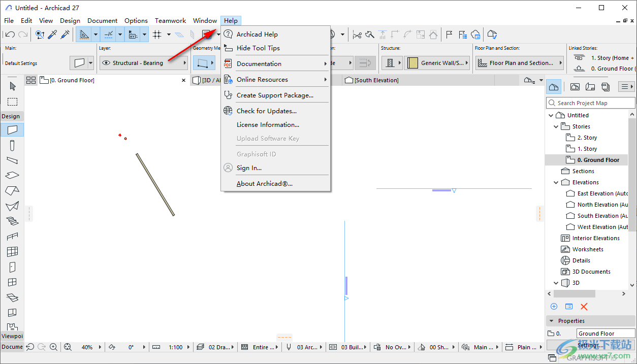
Task: Select the Beam tool in toolbox
Action: click(x=12, y=160)
